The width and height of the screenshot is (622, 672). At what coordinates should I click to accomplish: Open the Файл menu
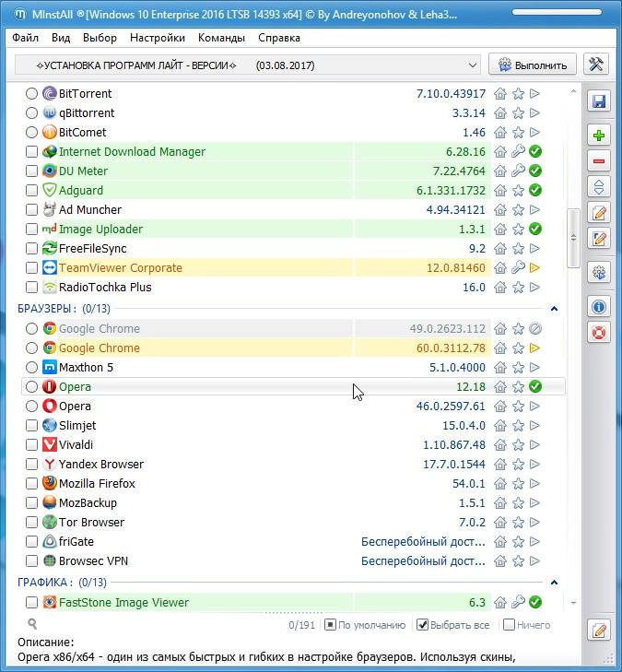(x=25, y=38)
